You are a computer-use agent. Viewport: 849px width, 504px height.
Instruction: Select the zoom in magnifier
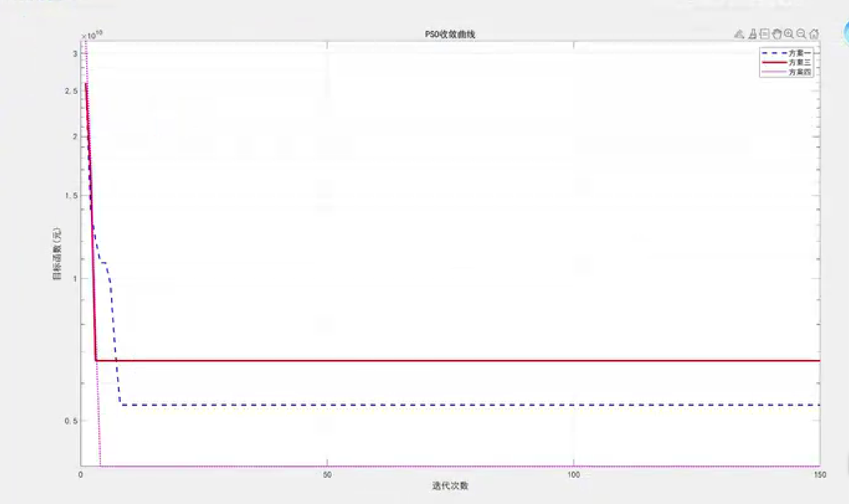pos(789,34)
